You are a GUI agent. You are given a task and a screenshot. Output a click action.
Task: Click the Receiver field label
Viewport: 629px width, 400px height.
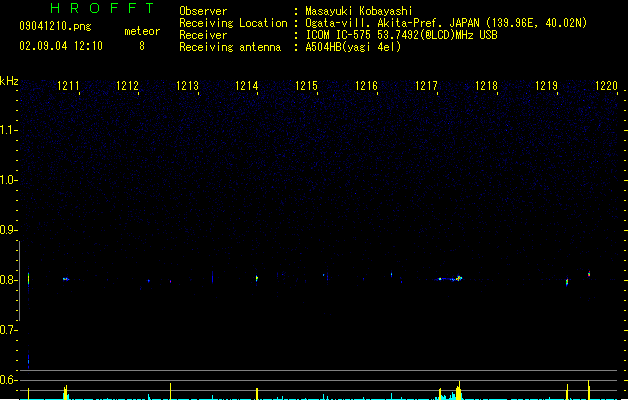(x=203, y=35)
